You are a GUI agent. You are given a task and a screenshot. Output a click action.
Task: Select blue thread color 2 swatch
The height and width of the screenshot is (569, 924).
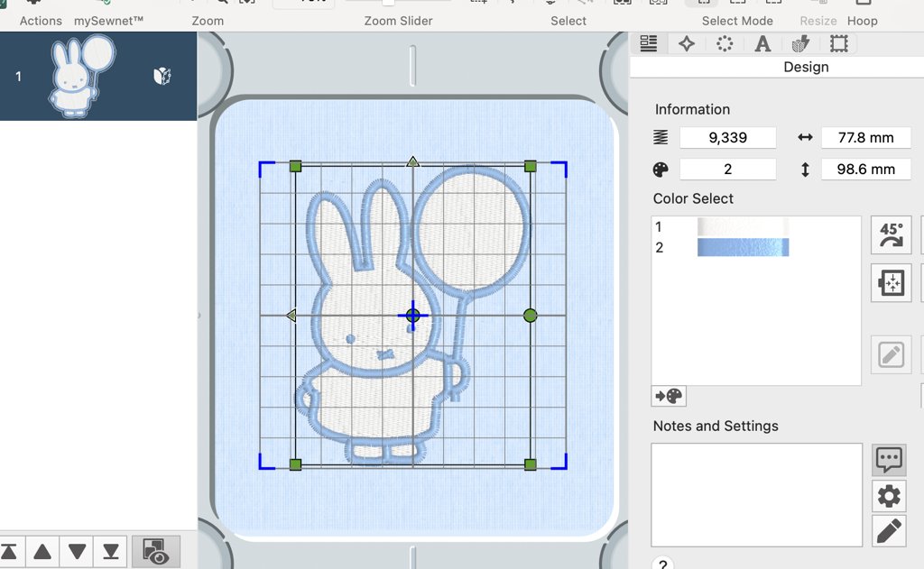click(x=743, y=247)
